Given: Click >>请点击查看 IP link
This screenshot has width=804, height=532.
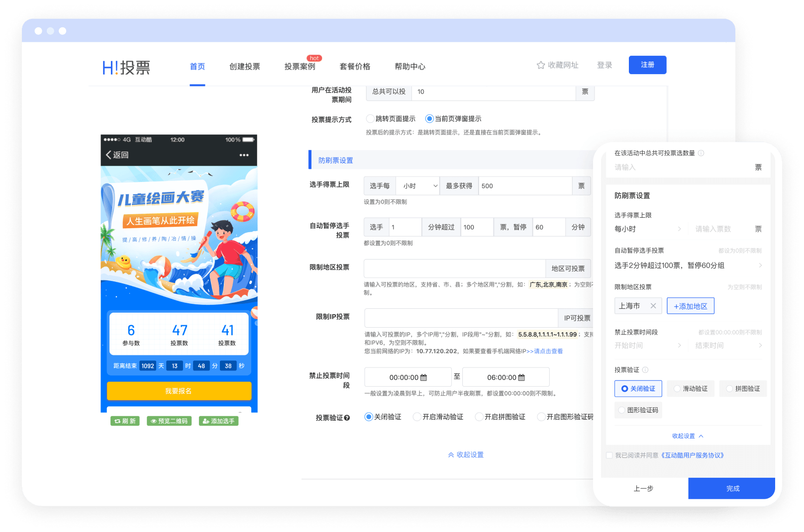Looking at the screenshot, I should point(544,351).
